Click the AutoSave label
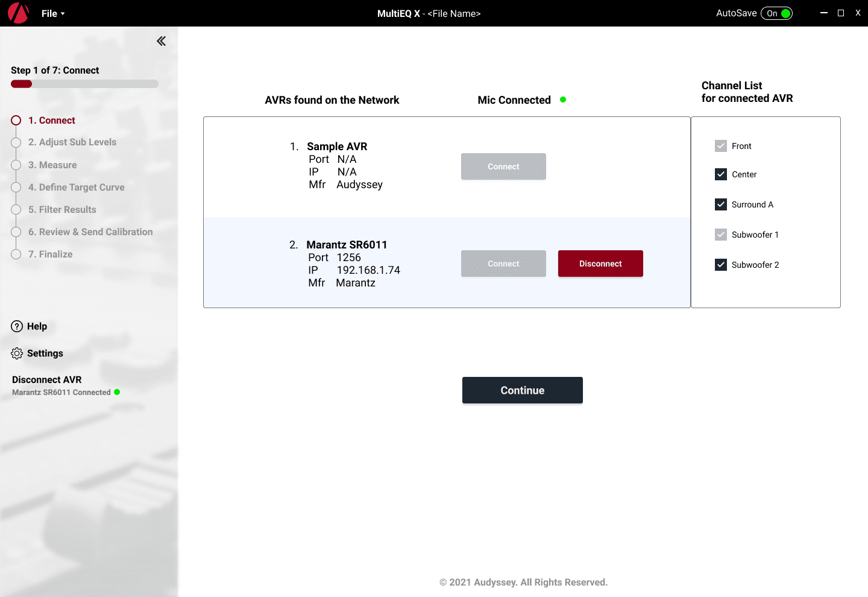The width and height of the screenshot is (868, 597). [x=737, y=13]
